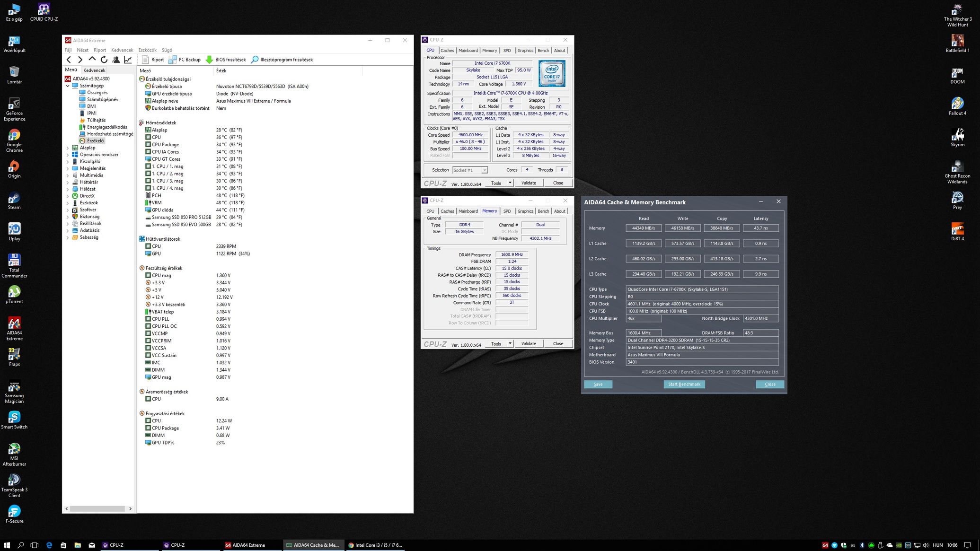Viewport: 980px width, 551px height.
Task: Click the AIDA64 sidebar horizontal scrollbar
Action: coord(98,509)
